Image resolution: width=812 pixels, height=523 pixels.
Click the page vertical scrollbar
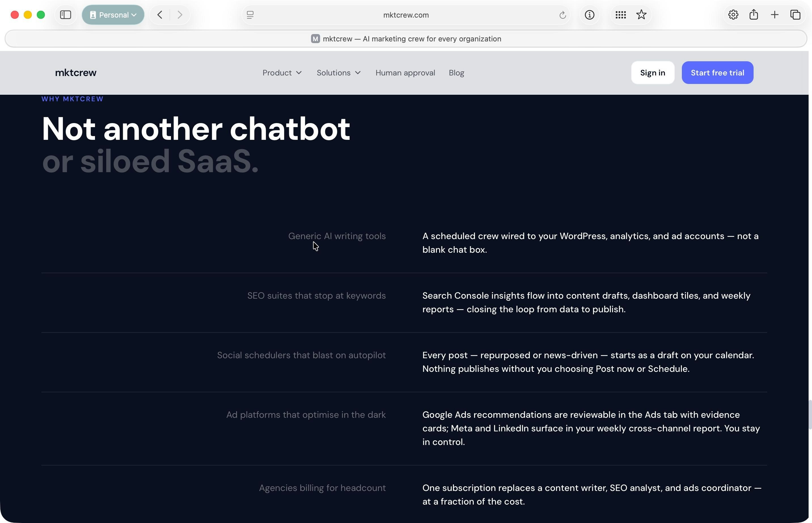[x=810, y=415]
